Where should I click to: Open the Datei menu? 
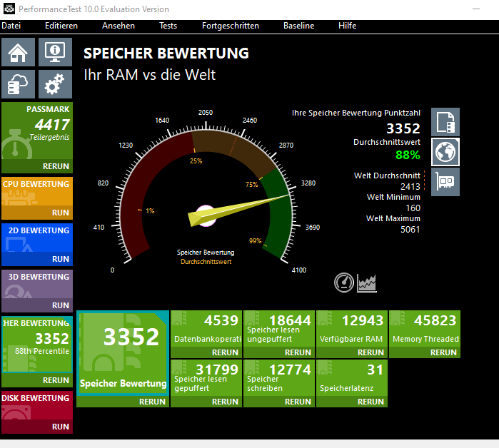[x=11, y=26]
